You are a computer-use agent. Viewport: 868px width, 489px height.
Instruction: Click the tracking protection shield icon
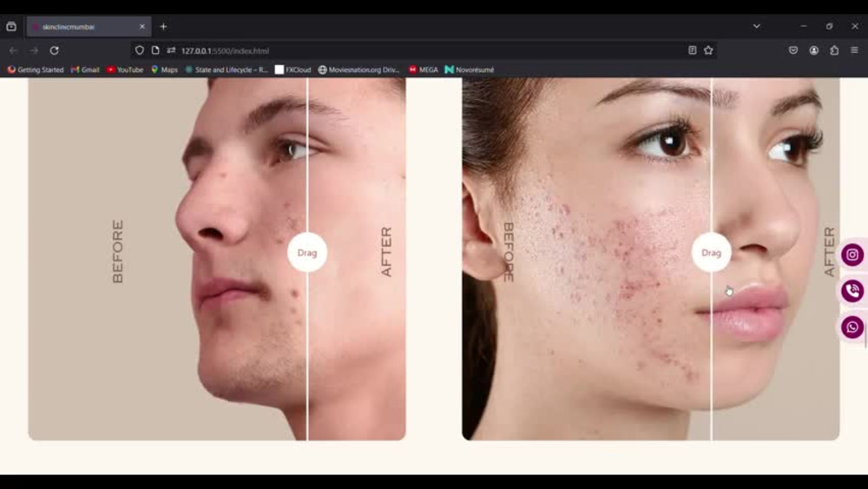pyautogui.click(x=140, y=50)
